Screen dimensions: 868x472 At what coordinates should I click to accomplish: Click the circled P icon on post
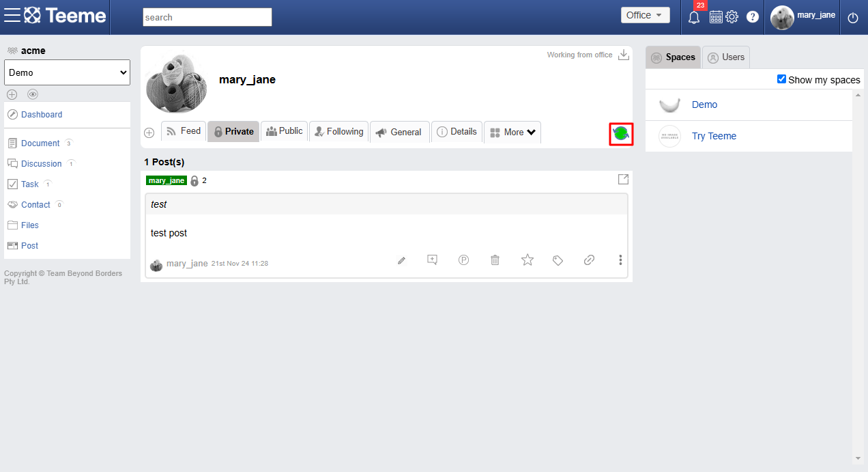coord(464,260)
